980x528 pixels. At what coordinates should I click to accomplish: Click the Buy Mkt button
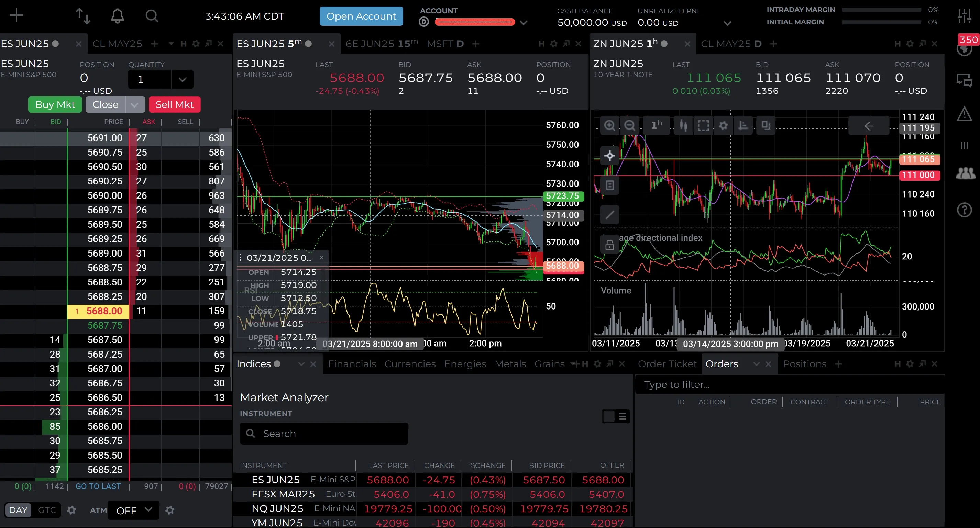tap(55, 104)
